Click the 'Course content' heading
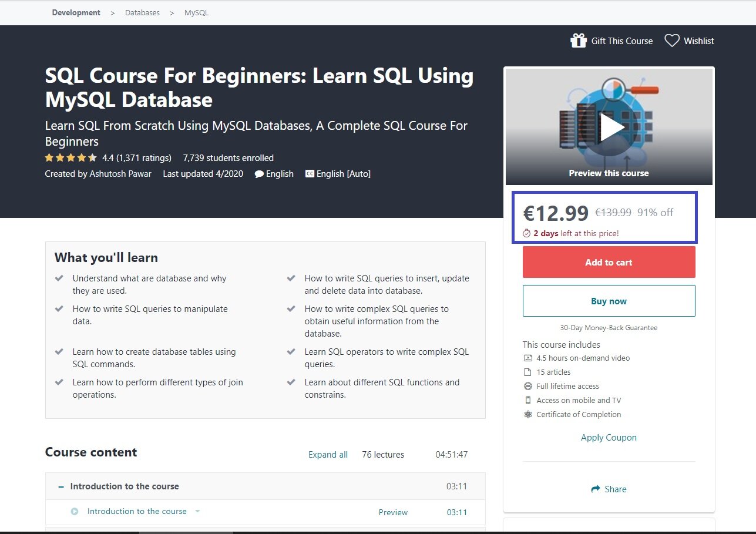 tap(91, 452)
